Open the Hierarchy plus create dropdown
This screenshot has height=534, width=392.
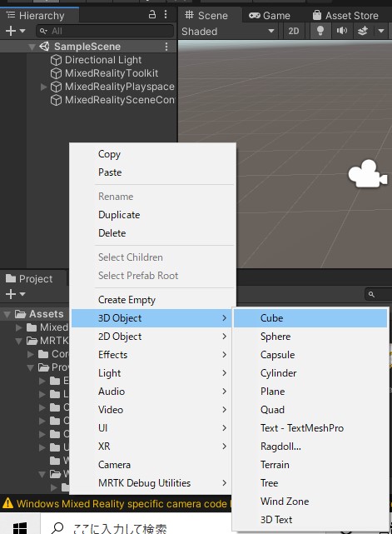coord(15,31)
